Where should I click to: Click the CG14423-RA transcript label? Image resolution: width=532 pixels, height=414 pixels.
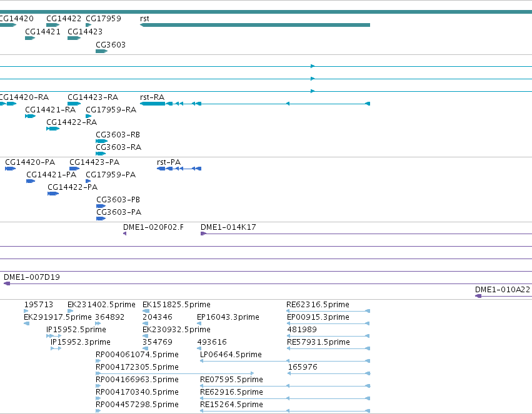[x=93, y=97]
